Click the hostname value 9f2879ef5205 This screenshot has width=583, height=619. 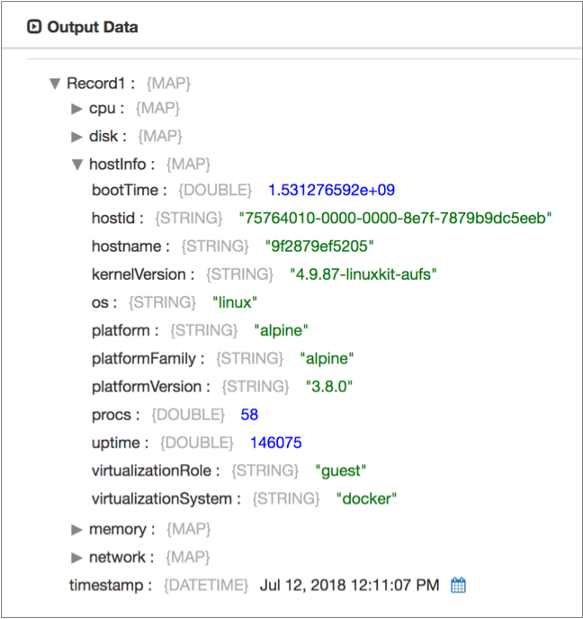coord(319,246)
